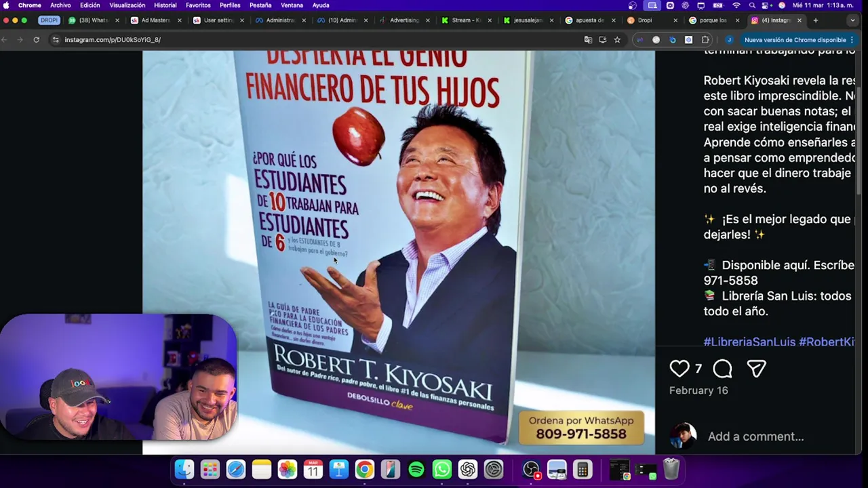
Task: Switch to Chrome icon in dock
Action: (365, 469)
